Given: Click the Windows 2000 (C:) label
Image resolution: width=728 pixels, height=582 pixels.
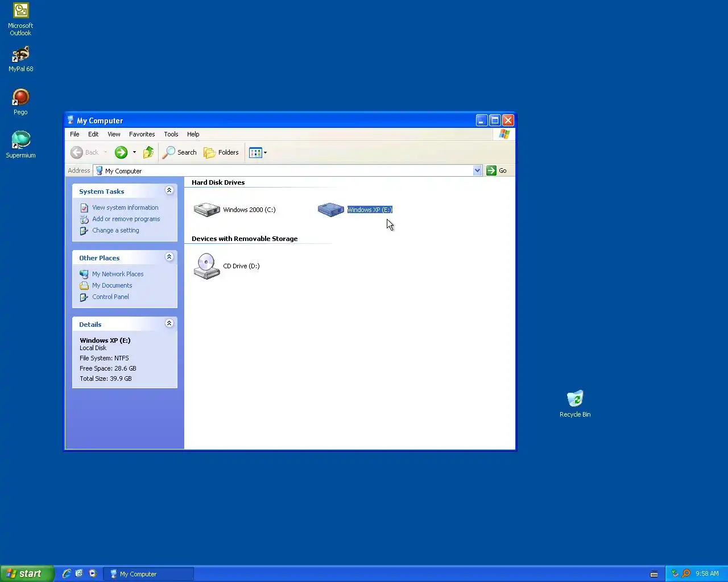Looking at the screenshot, I should (249, 210).
